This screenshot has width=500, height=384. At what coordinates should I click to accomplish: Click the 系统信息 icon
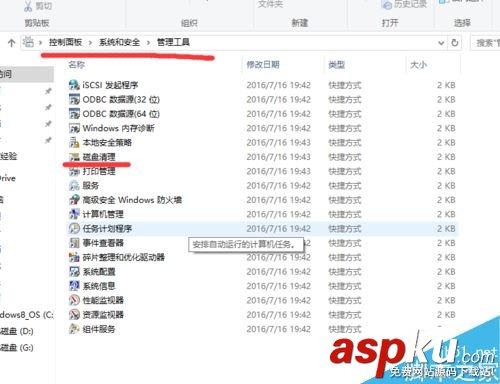tap(74, 286)
